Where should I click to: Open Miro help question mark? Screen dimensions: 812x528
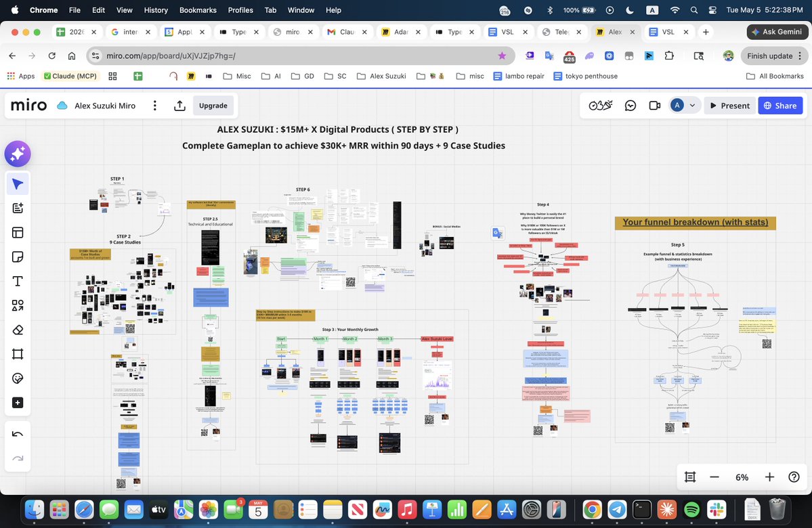click(x=794, y=477)
